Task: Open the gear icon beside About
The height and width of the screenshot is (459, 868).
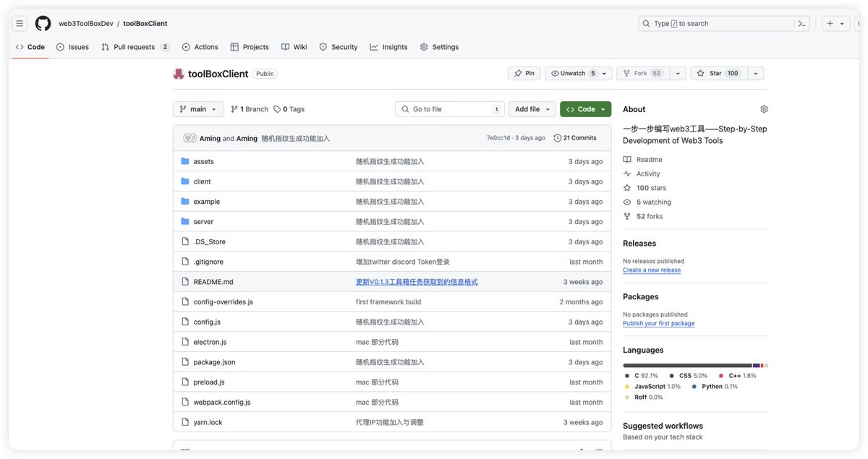Action: tap(764, 109)
